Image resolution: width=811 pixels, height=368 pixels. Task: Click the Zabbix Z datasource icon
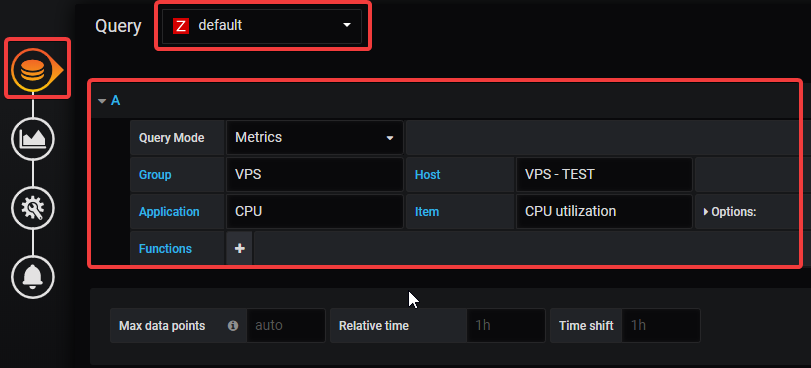(x=181, y=25)
